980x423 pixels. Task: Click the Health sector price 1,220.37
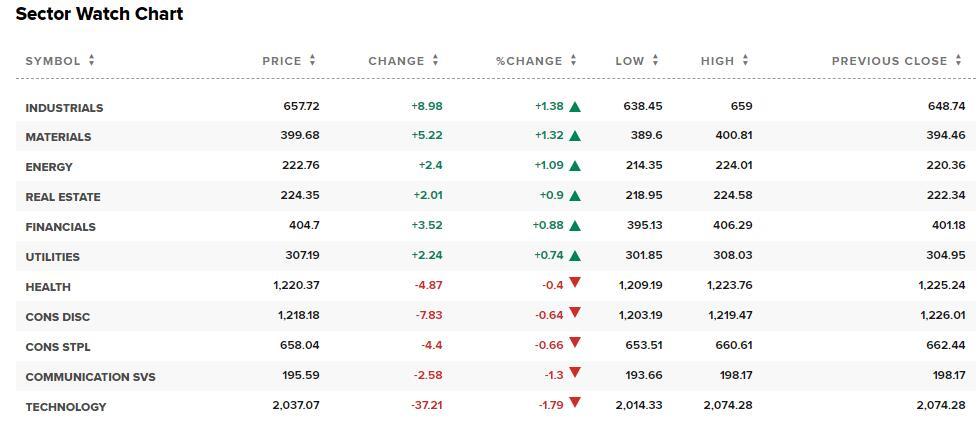296,285
